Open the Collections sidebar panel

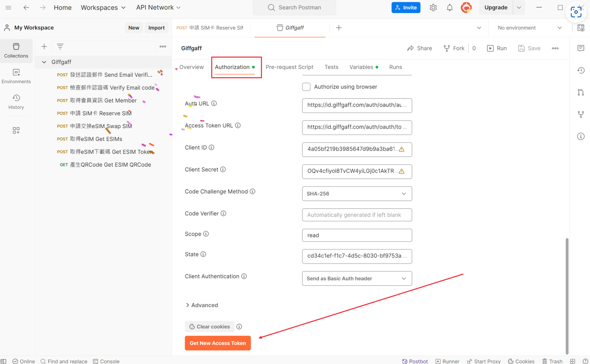(x=16, y=51)
